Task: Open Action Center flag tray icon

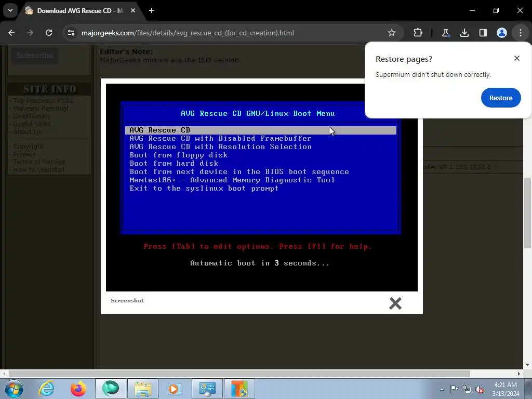Action: (454, 389)
